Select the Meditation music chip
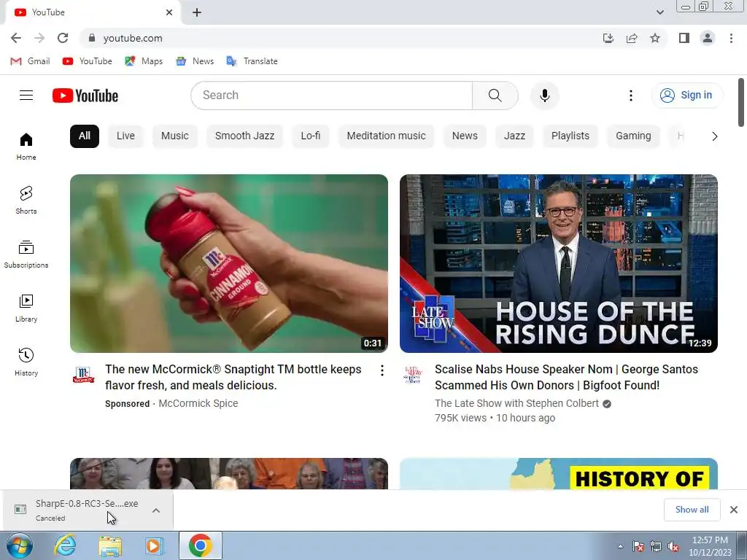Viewport: 747px width, 560px height. [386, 136]
